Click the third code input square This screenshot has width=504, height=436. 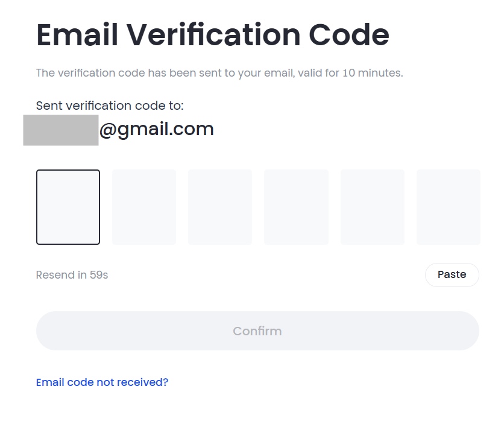(219, 206)
